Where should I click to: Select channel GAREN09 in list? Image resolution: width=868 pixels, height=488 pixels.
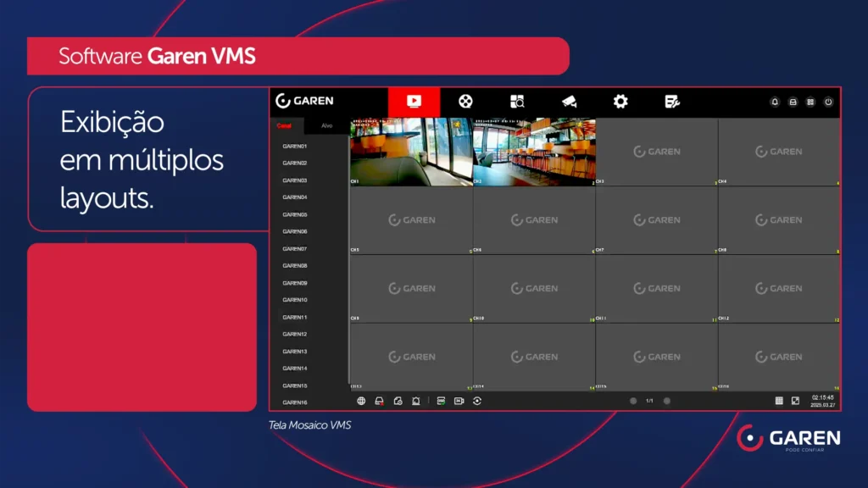tap(294, 283)
